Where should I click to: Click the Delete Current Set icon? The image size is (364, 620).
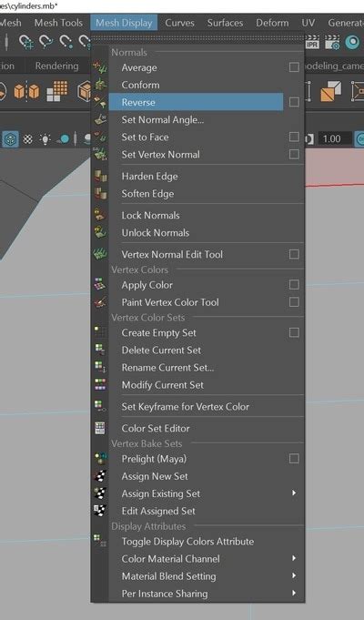(100, 350)
